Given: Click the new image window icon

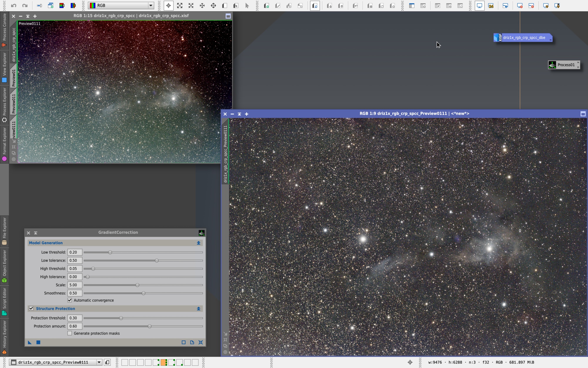Looking at the screenshot, I should (51, 5).
